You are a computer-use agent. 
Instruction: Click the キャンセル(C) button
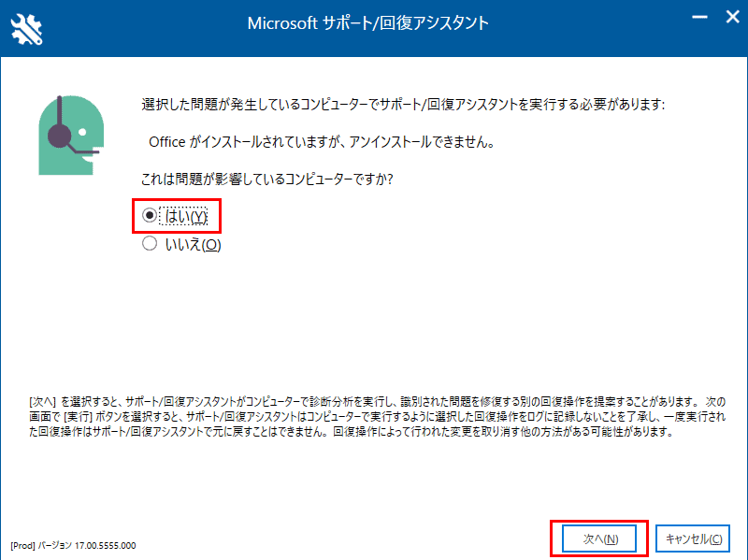coord(693,539)
